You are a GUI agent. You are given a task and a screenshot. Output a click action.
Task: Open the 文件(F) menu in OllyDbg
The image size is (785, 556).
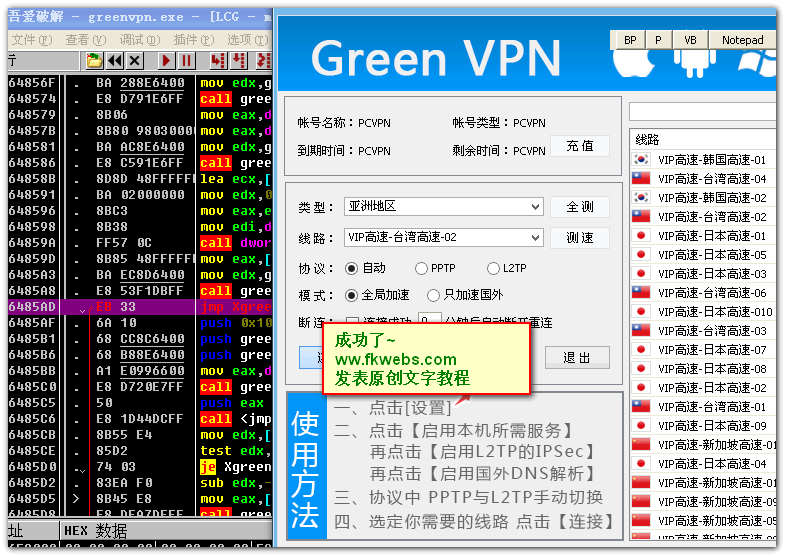coord(32,40)
